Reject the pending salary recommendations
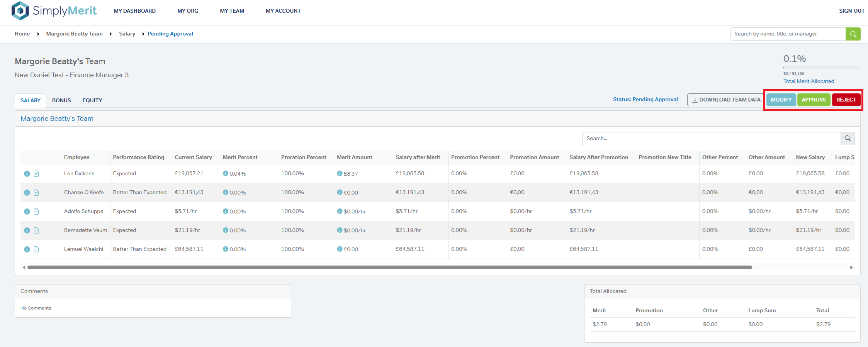Screen dimensions: 868x347 coord(846,100)
